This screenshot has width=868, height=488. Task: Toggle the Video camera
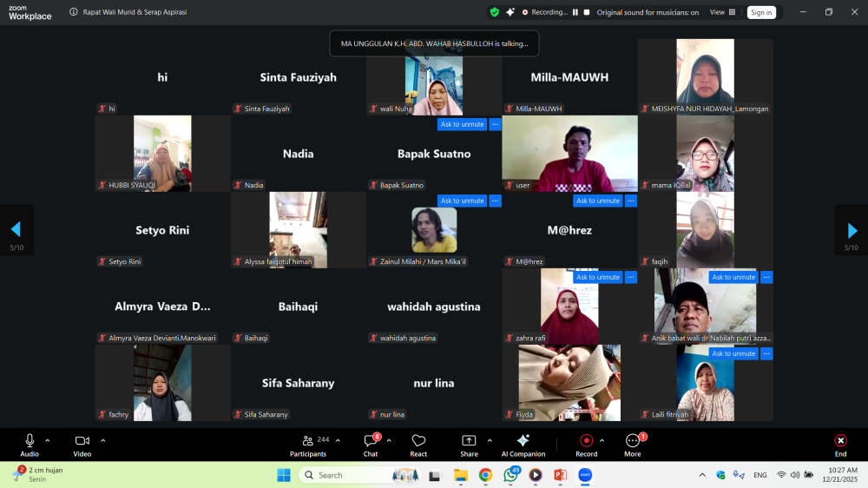(x=82, y=445)
